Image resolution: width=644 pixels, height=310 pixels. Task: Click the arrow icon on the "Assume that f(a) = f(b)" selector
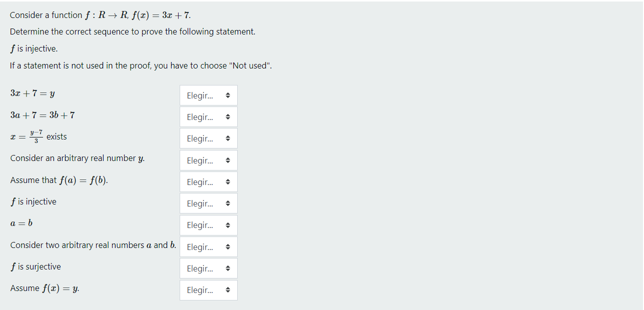[228, 181]
